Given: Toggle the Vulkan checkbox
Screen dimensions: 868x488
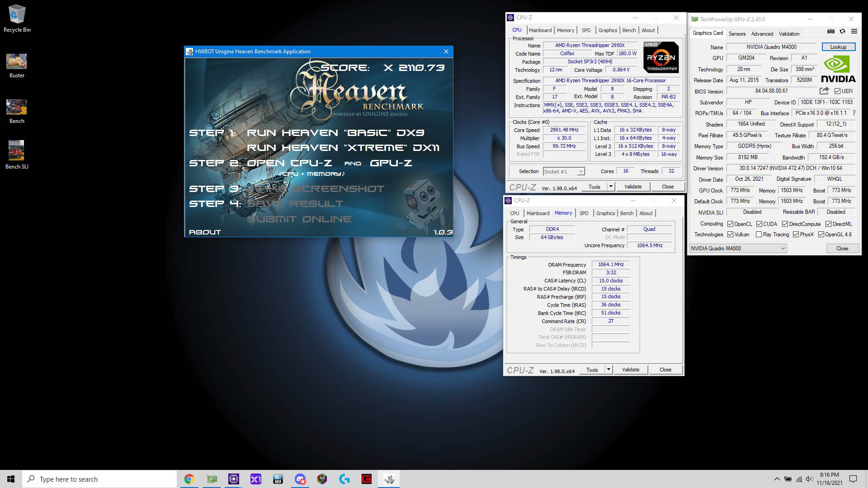Looking at the screenshot, I should click(730, 235).
